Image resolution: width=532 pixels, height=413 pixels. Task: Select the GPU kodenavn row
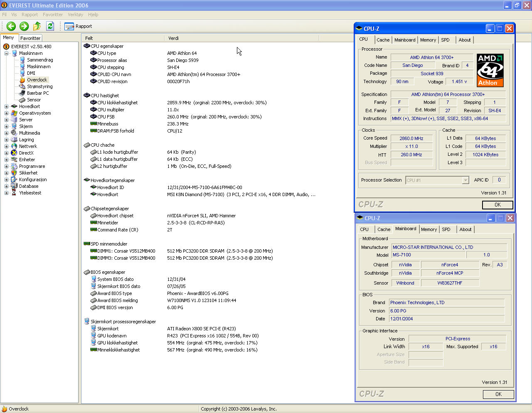(174, 336)
